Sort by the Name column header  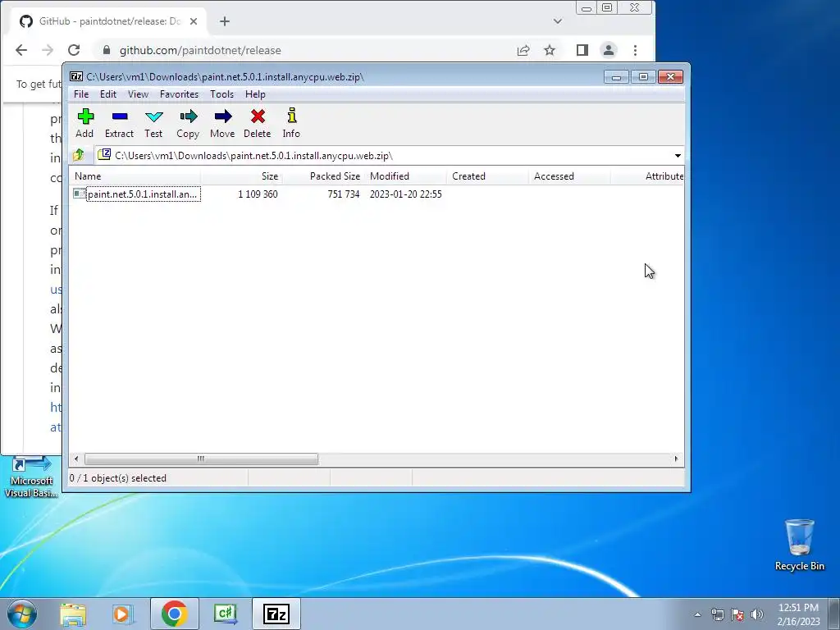[x=135, y=176]
